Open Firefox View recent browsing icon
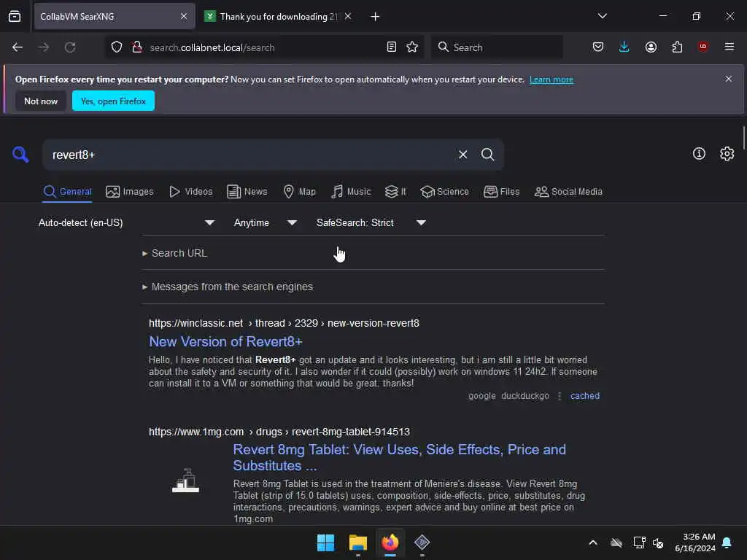Screen dimensions: 747x560 coord(15,16)
